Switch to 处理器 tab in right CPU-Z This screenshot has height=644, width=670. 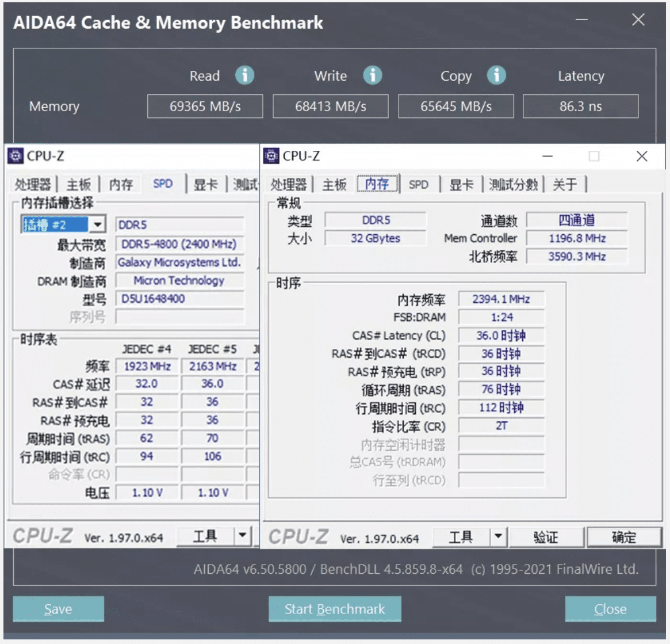click(289, 184)
